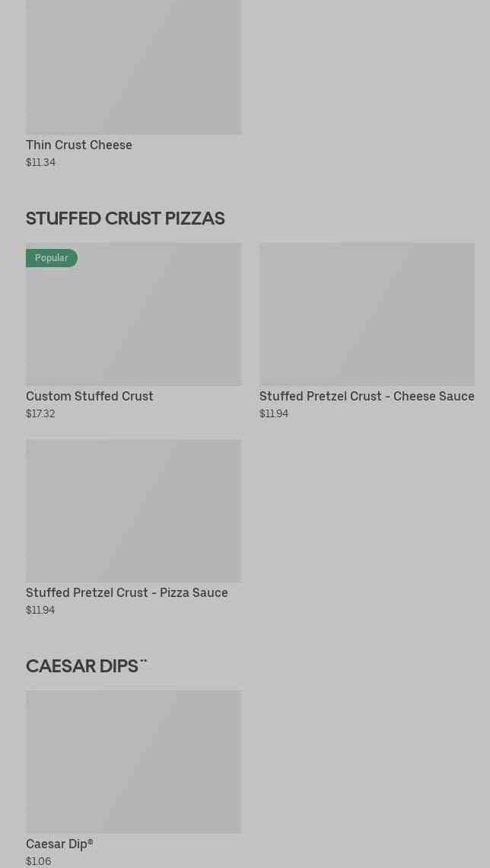Select the Thin Crust Cheese title

pos(79,145)
